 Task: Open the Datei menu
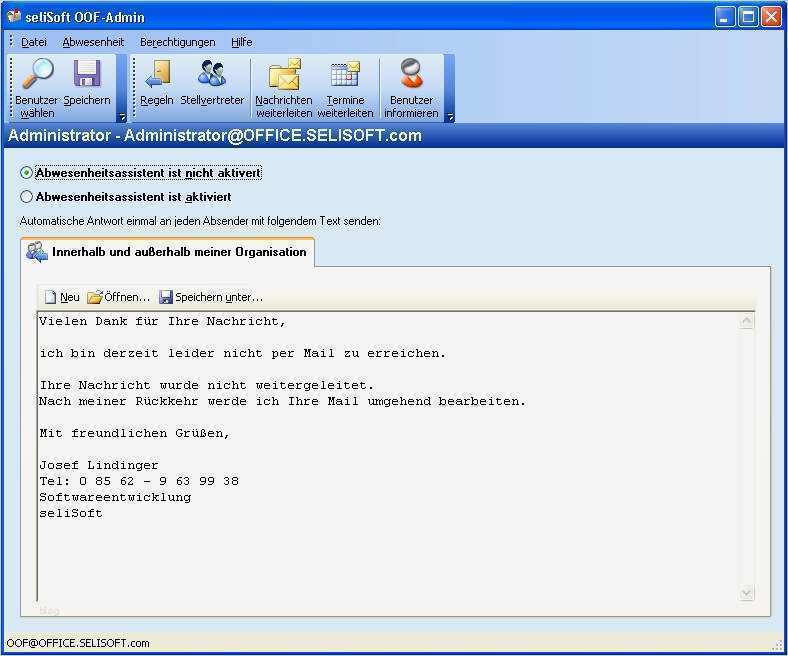click(x=34, y=42)
